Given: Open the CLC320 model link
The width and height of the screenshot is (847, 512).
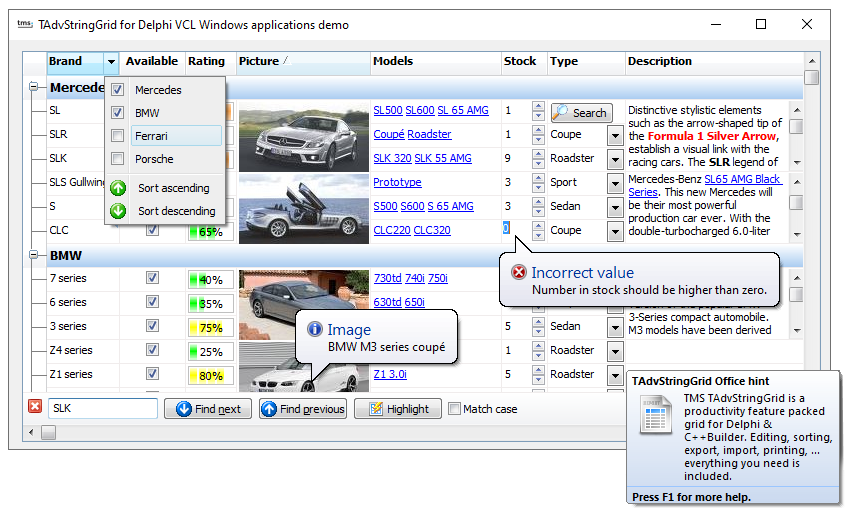Looking at the screenshot, I should click(432, 230).
